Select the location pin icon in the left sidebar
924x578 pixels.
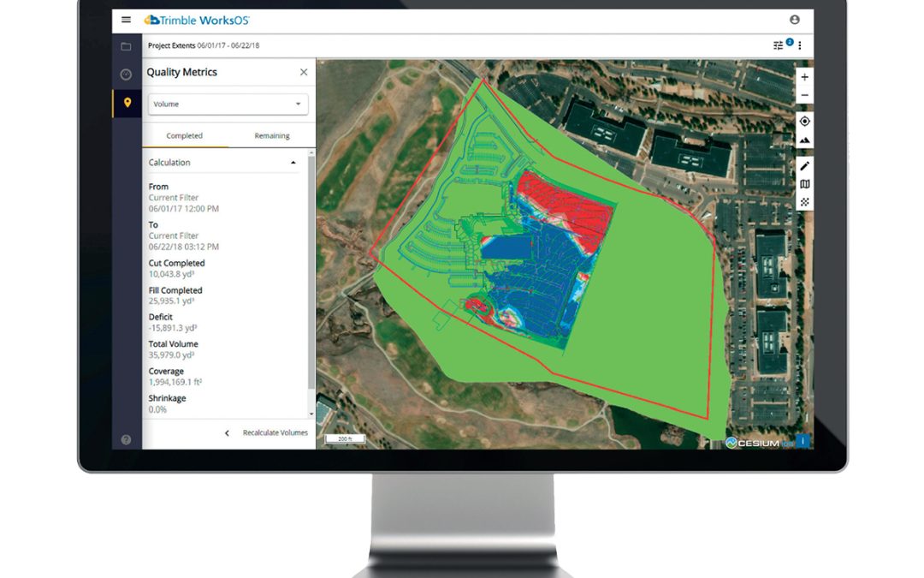(x=125, y=103)
